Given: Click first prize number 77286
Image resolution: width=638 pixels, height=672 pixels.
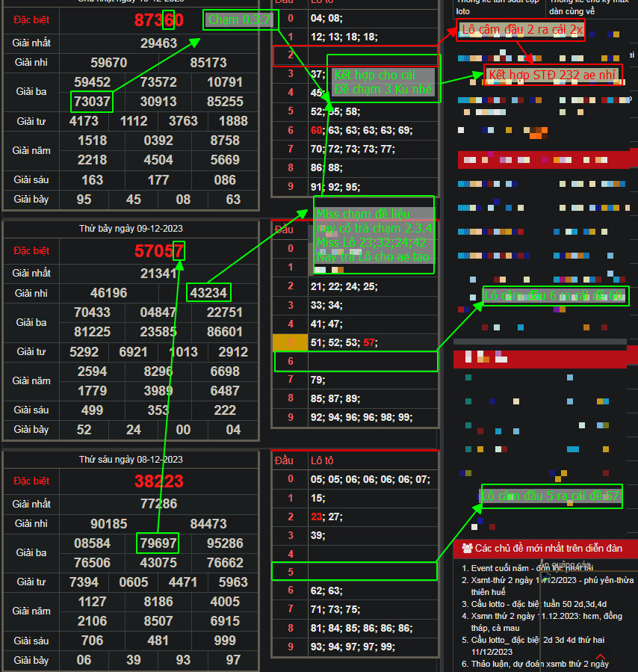Looking at the screenshot, I should (158, 504).
